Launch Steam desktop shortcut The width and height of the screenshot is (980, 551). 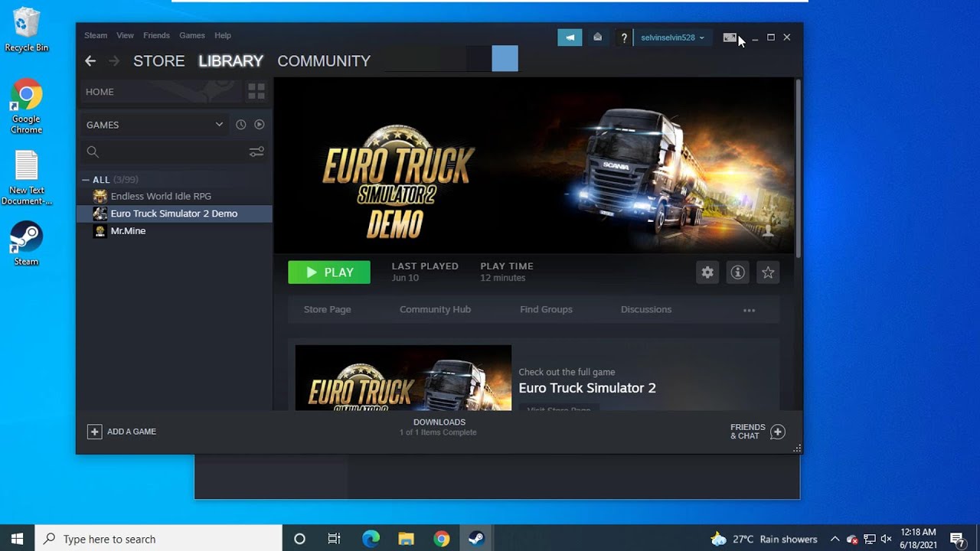(26, 243)
